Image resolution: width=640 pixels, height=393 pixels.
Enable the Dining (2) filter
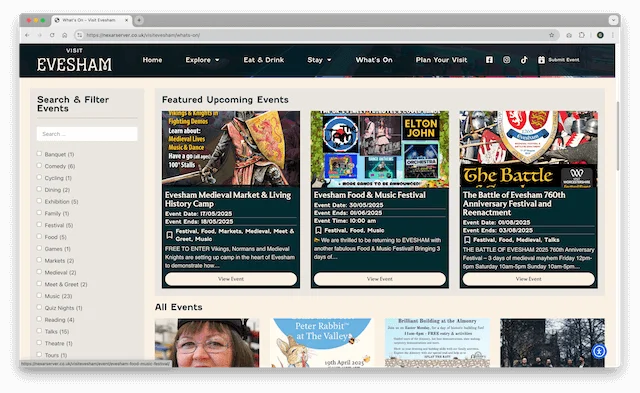tap(39, 189)
